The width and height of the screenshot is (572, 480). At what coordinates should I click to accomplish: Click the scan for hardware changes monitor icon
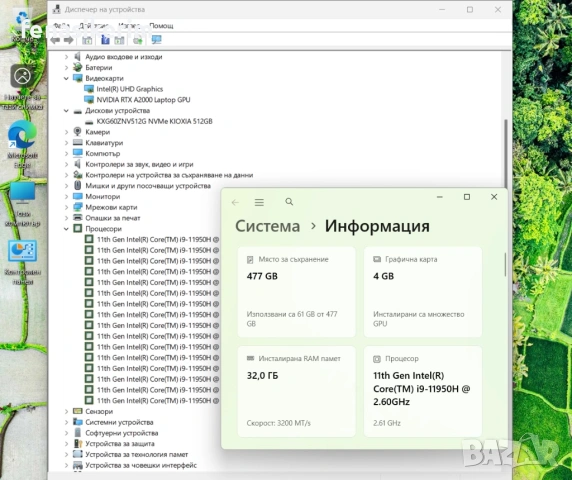point(156,40)
